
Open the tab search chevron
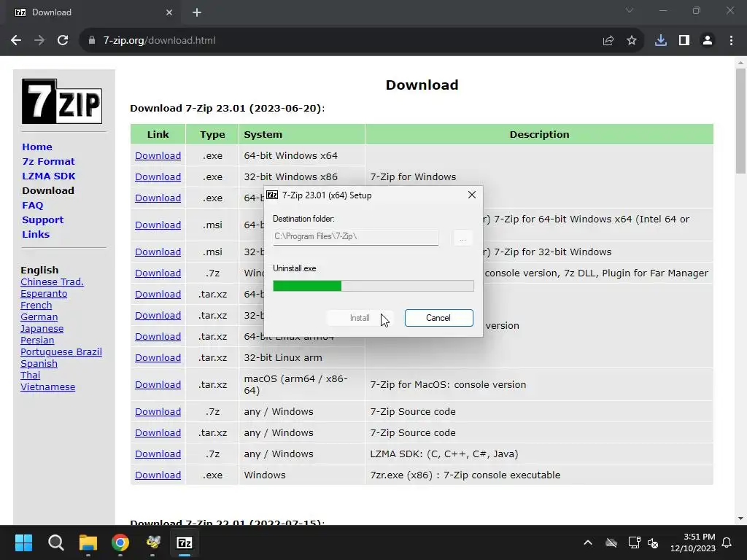(630, 10)
